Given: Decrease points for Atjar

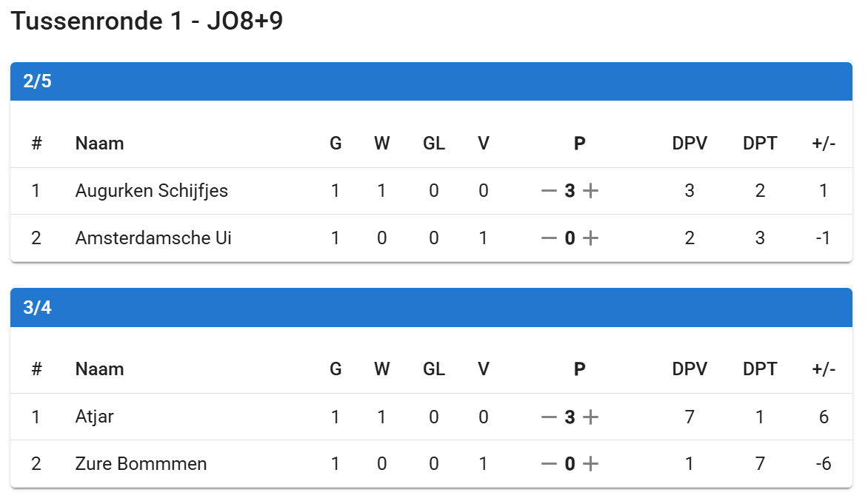Looking at the screenshot, I should pos(548,417).
